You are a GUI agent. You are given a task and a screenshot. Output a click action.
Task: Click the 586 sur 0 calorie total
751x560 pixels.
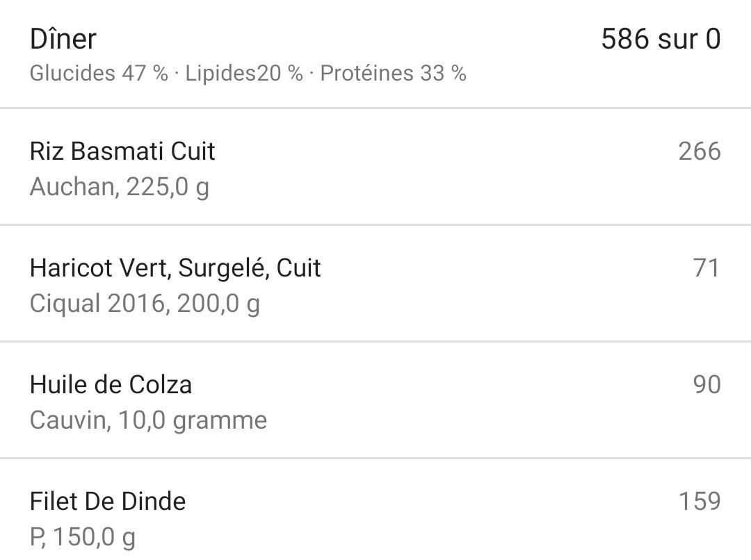[x=660, y=40]
